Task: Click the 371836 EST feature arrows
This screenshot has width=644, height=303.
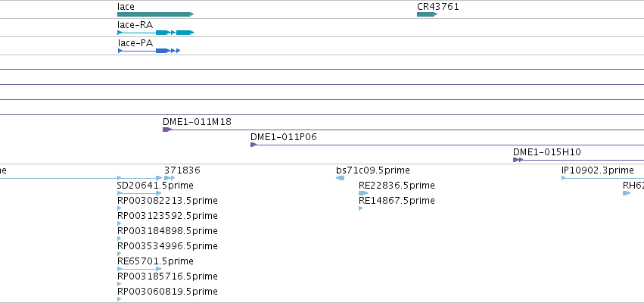Action: click(x=170, y=178)
